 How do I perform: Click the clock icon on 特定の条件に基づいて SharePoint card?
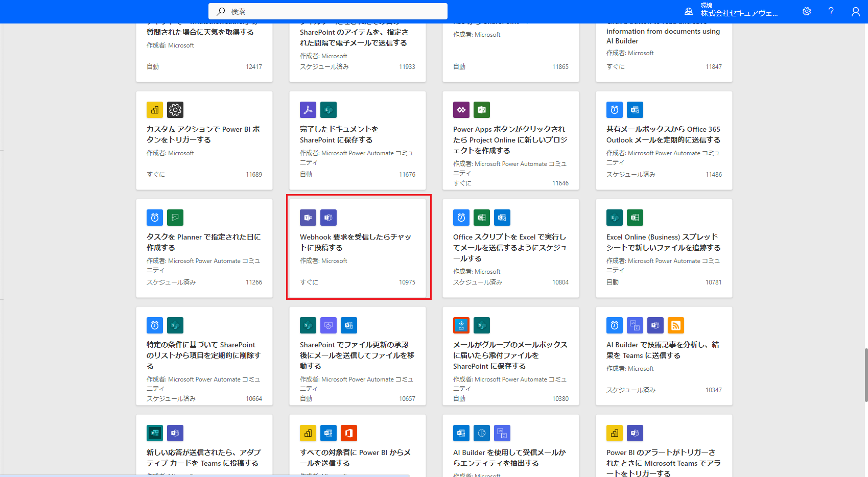tap(155, 325)
